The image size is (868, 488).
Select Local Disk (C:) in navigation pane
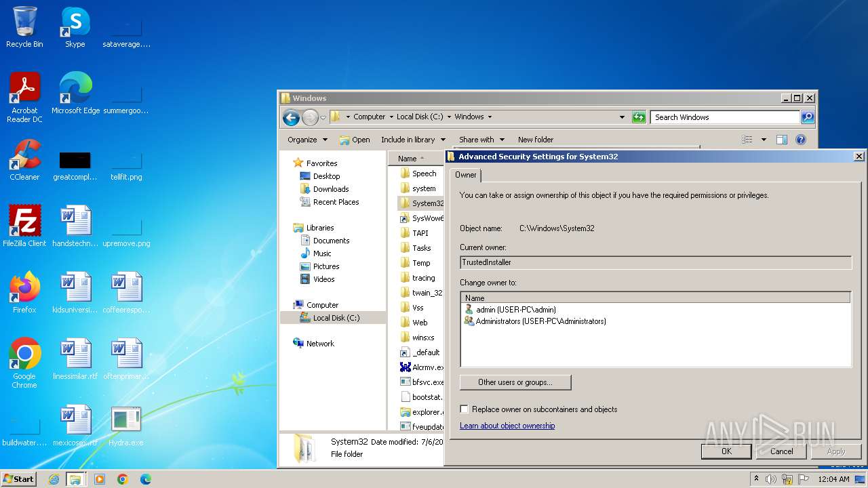334,318
